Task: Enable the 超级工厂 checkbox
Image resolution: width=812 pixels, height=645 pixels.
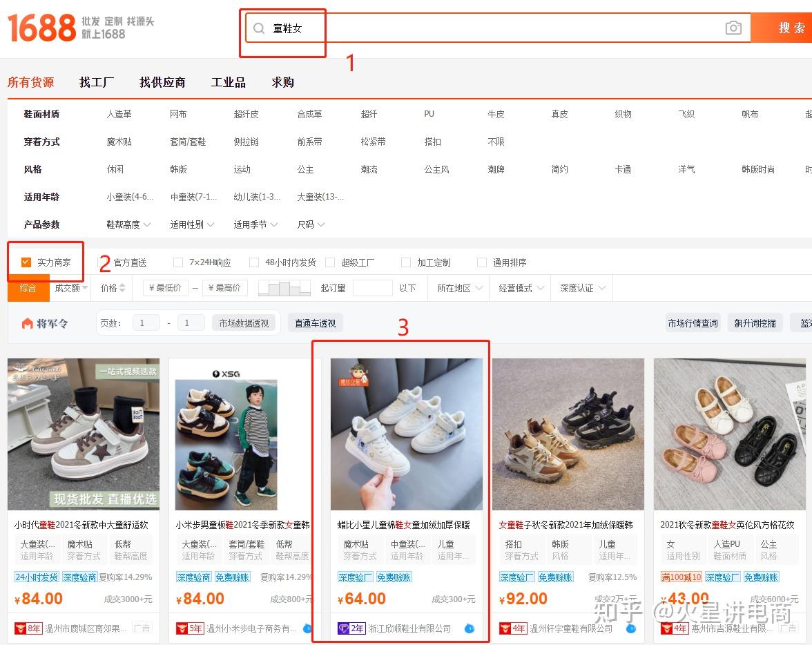Action: pos(330,262)
